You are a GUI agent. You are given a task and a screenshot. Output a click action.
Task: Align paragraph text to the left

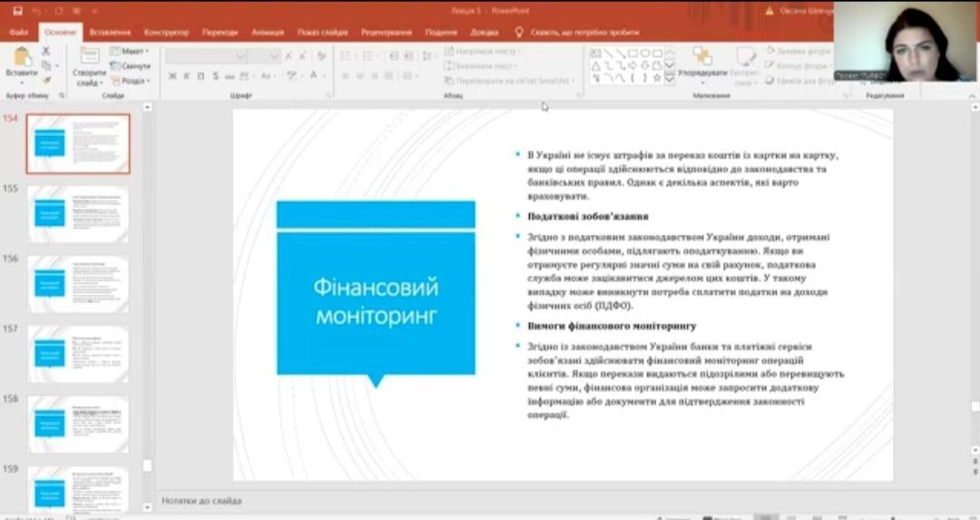pos(345,75)
